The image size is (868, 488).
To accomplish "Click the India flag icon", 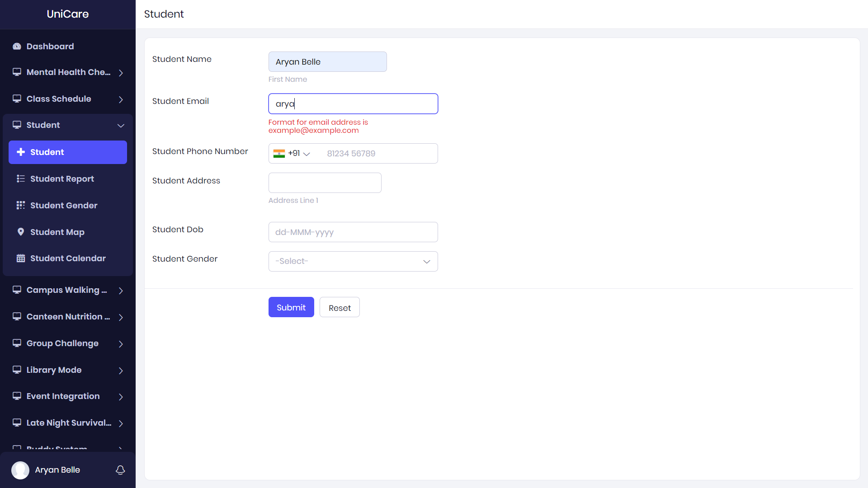I will pyautogui.click(x=279, y=154).
